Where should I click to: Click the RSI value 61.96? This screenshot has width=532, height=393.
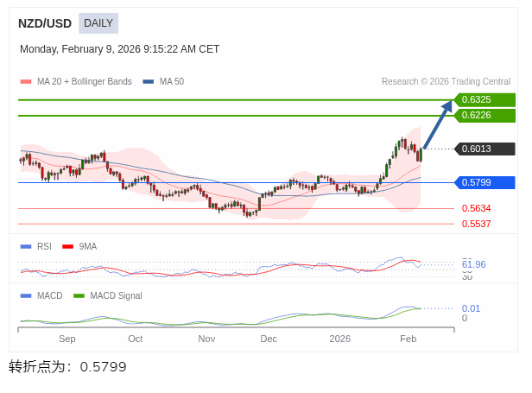pos(473,264)
